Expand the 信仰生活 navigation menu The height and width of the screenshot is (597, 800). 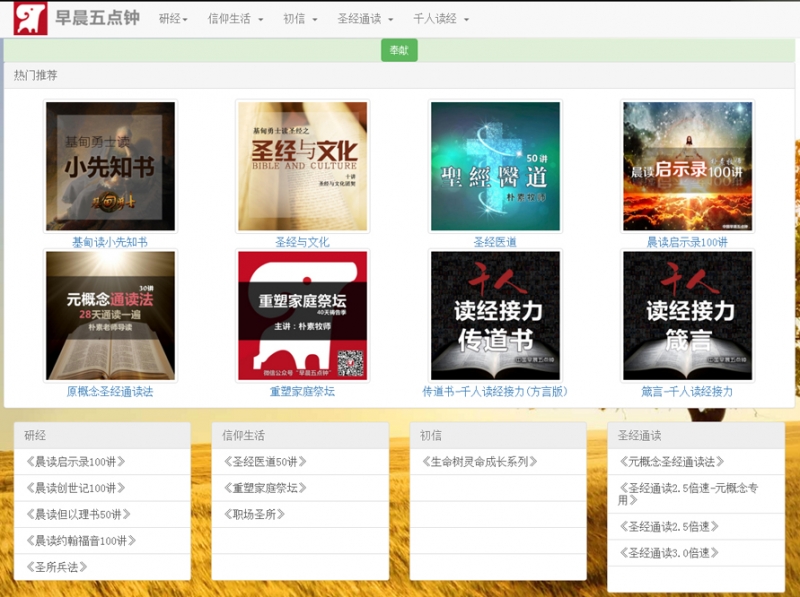[235, 19]
